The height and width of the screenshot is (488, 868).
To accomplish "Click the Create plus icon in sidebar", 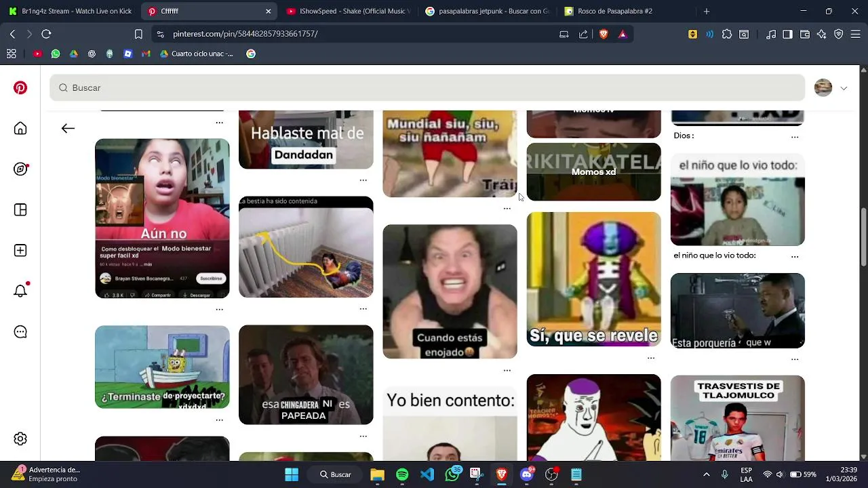I will [x=20, y=251].
